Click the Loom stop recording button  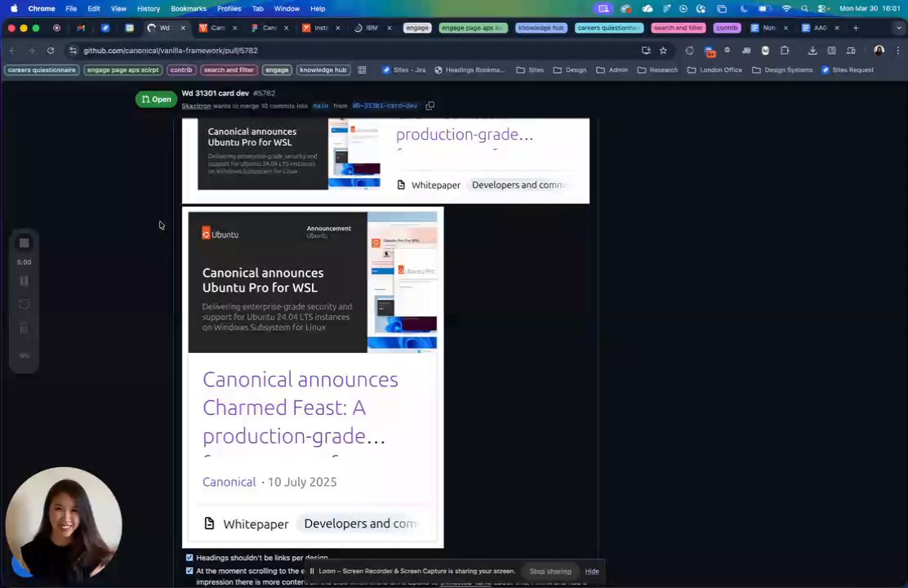pos(24,243)
